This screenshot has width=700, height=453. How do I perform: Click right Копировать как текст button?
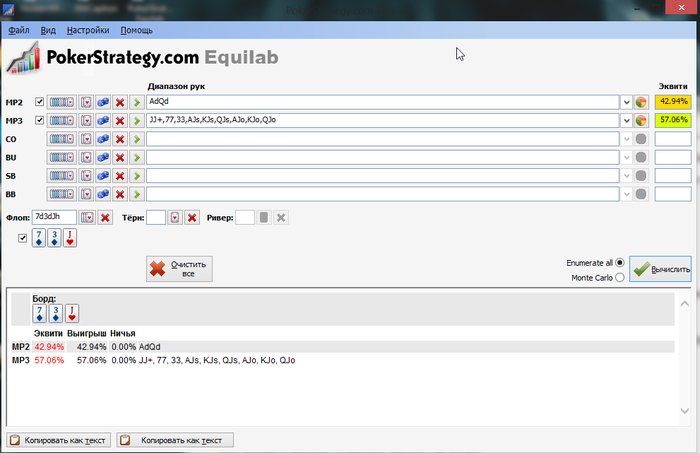(175, 440)
